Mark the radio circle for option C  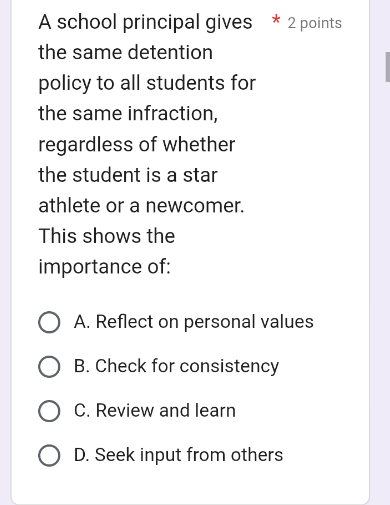pos(49,411)
